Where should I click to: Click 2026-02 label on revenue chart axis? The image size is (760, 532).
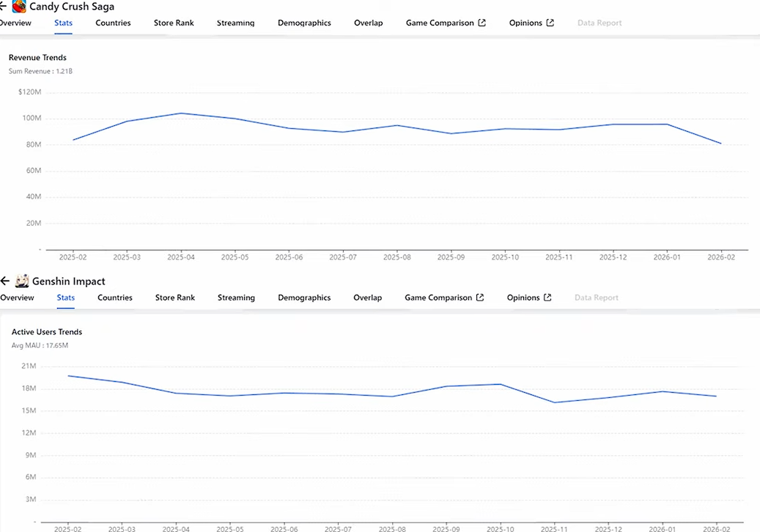(x=721, y=257)
